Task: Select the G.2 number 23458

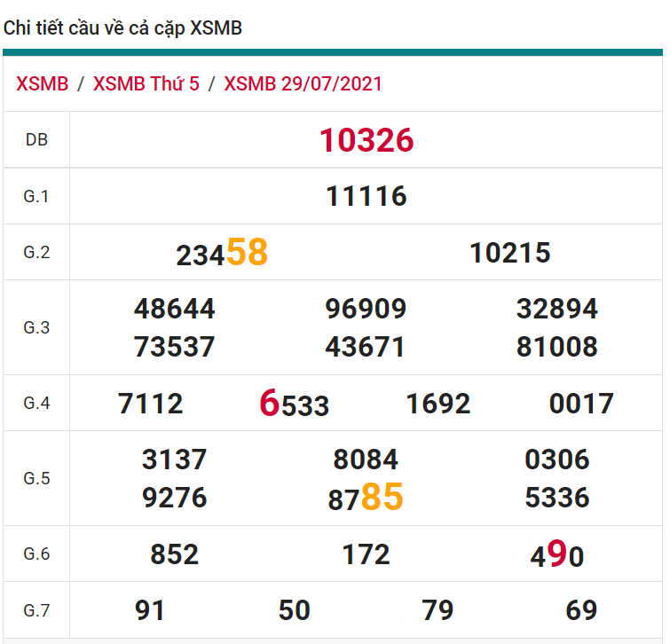Action: pyautogui.click(x=222, y=253)
